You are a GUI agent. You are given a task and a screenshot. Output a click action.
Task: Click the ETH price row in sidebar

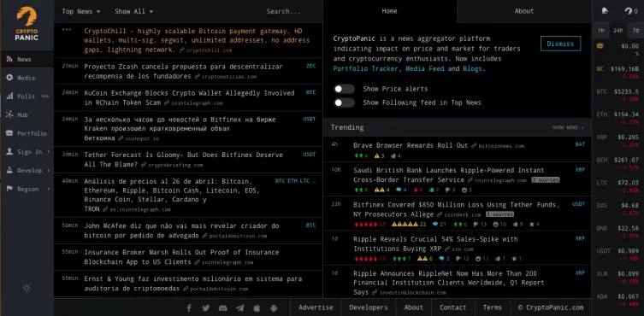point(617,117)
